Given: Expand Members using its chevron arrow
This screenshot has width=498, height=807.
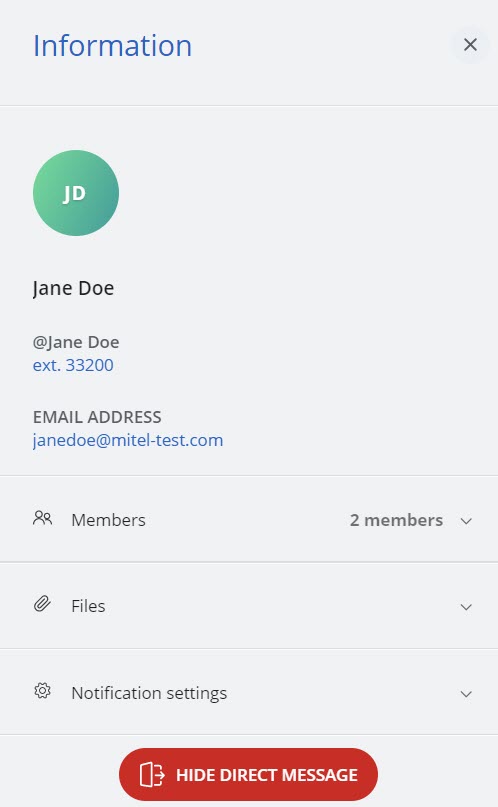Looking at the screenshot, I should [x=466, y=521].
